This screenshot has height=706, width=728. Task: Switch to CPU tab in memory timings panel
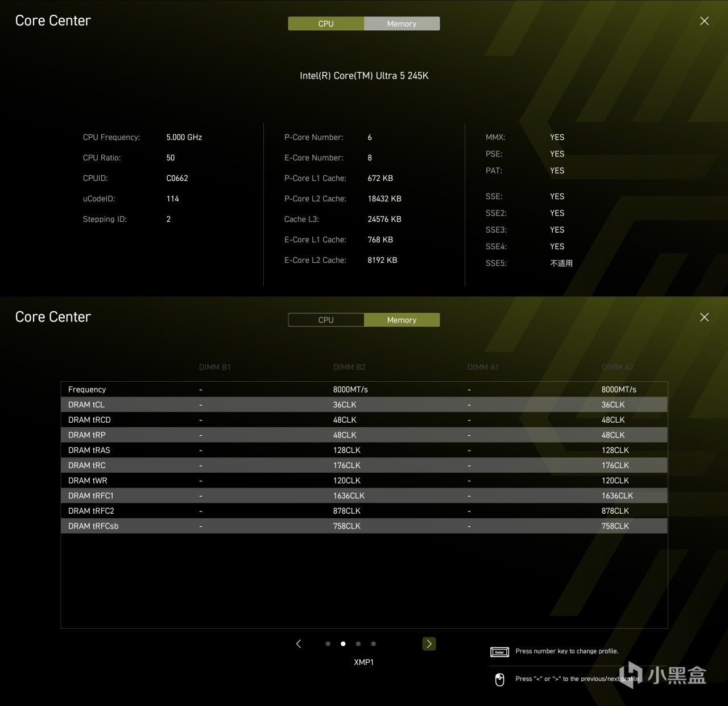tap(326, 320)
